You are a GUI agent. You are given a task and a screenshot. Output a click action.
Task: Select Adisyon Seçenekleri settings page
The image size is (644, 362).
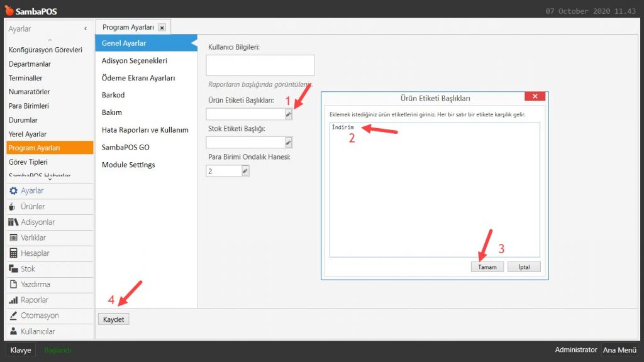coord(135,61)
